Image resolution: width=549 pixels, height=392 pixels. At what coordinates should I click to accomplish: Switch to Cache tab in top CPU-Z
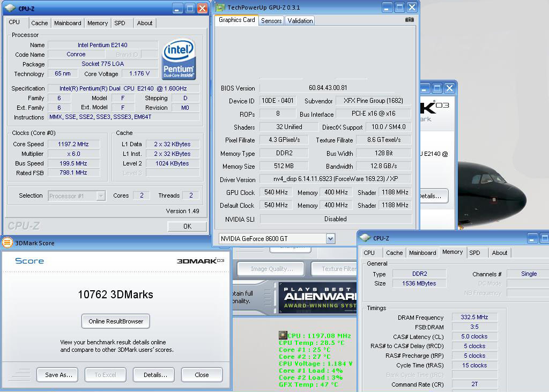[39, 23]
